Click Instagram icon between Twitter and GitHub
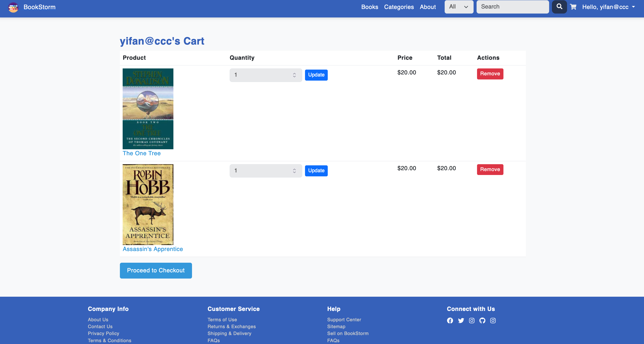644x344 pixels. coord(472,321)
